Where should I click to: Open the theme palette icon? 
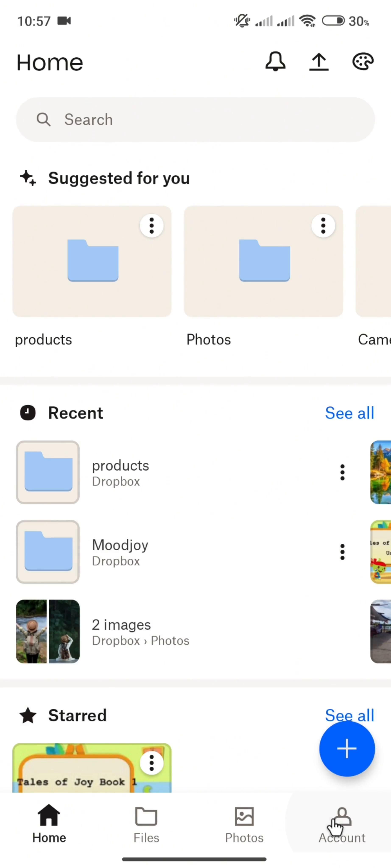click(x=363, y=62)
